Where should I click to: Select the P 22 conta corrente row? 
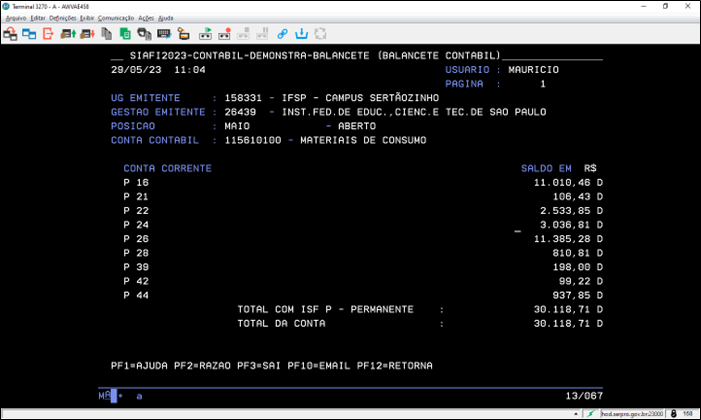(x=363, y=211)
